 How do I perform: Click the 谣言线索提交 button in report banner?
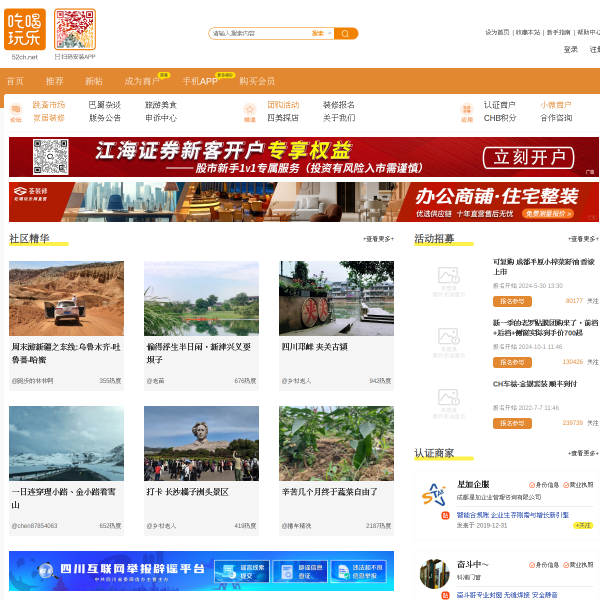[x=242, y=571]
